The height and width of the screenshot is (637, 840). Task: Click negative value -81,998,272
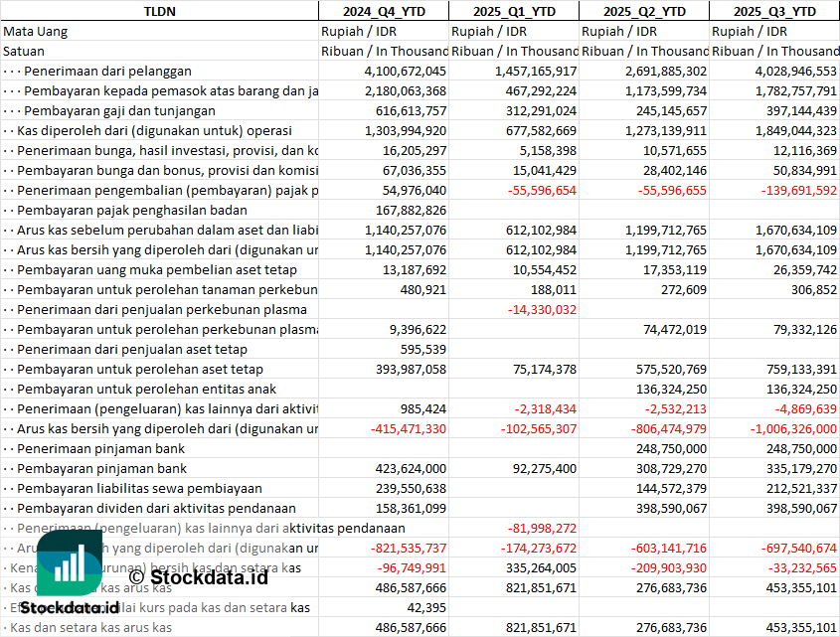[542, 529]
